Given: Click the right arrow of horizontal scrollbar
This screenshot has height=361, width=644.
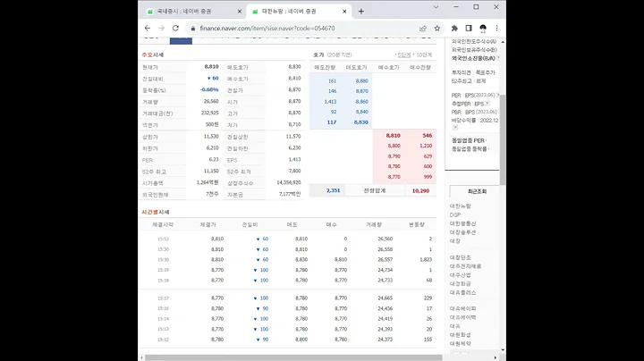Looking at the screenshot, I should pos(495,357).
